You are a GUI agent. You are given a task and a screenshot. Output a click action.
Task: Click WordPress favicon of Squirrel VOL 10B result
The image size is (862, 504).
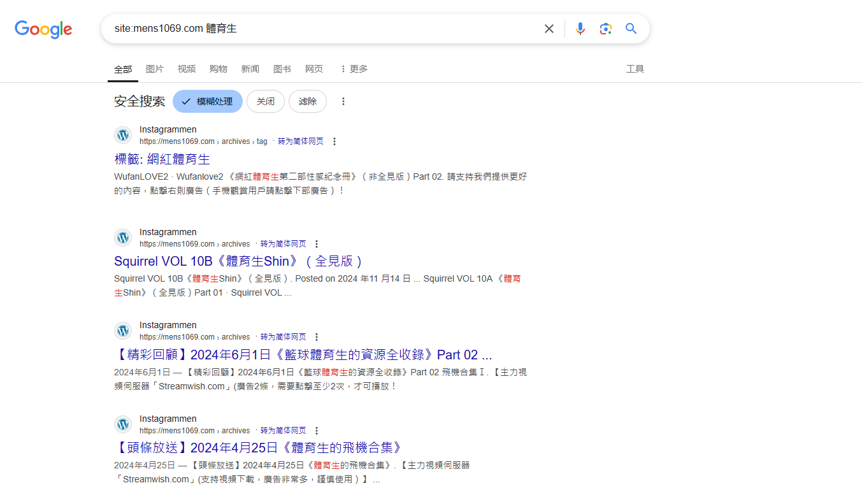pyautogui.click(x=123, y=238)
